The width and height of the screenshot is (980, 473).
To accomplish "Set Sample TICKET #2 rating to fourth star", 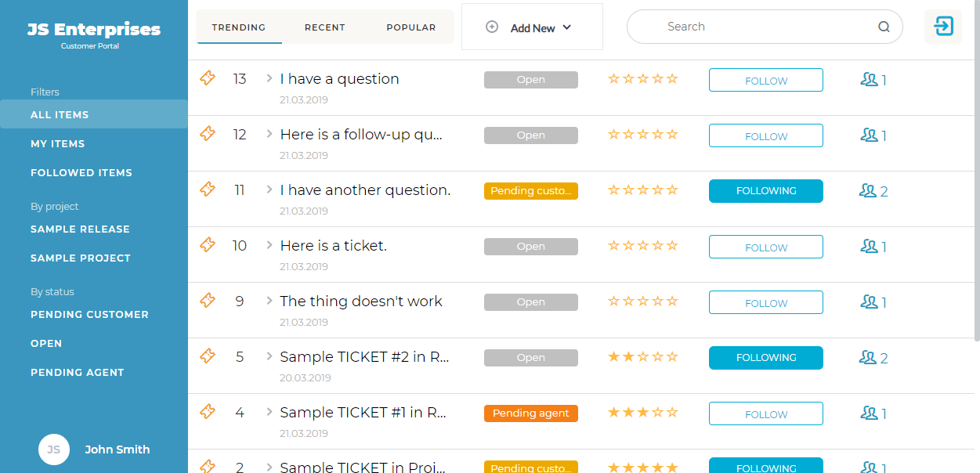I will [x=658, y=356].
